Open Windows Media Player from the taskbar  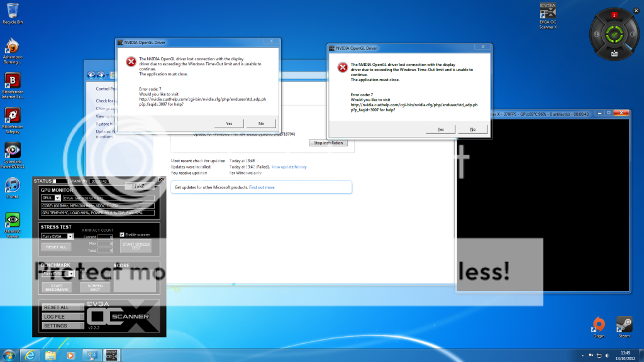point(70,356)
